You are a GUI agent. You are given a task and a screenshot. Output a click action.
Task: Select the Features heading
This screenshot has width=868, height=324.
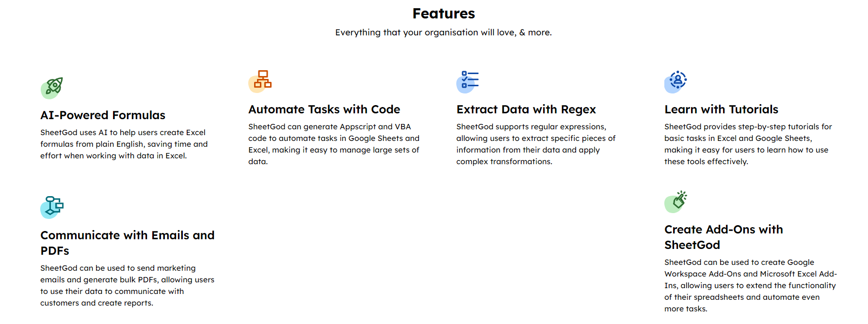point(444,14)
